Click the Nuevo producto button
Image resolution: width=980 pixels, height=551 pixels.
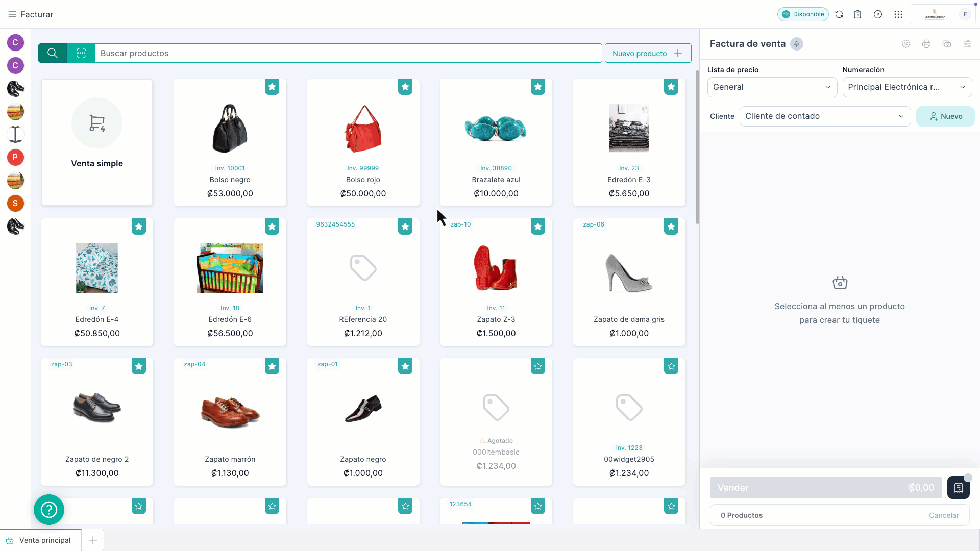(648, 53)
